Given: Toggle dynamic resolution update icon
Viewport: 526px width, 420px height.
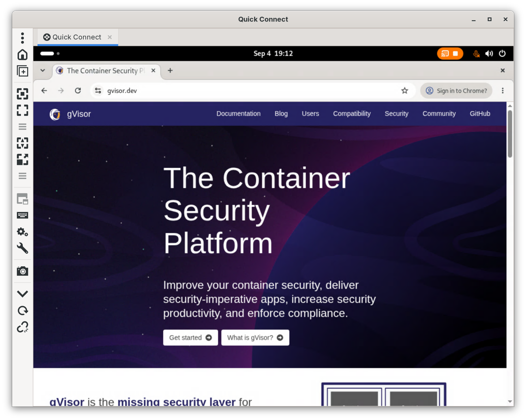Looking at the screenshot, I should tap(23, 143).
